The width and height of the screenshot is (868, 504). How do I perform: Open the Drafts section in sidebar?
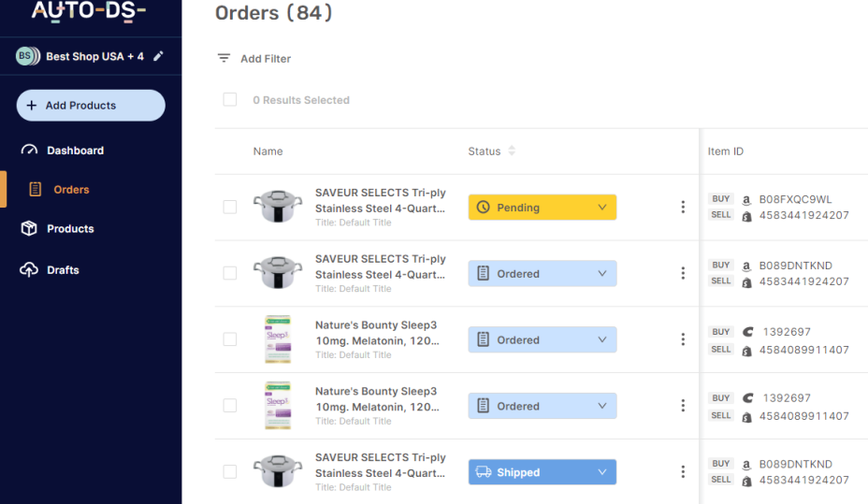click(x=63, y=270)
